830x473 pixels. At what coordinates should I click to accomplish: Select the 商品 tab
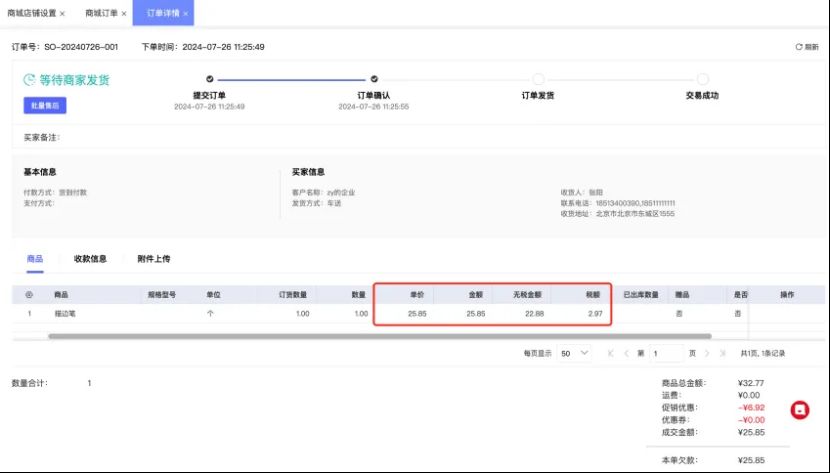tap(34, 259)
